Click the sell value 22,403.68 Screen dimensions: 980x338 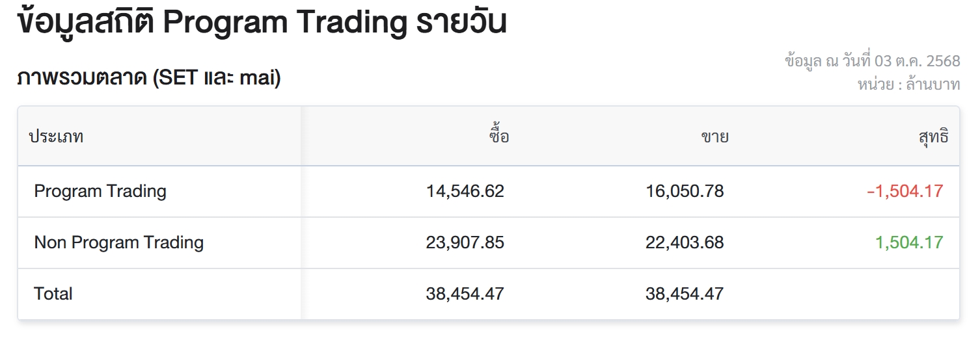pos(685,242)
